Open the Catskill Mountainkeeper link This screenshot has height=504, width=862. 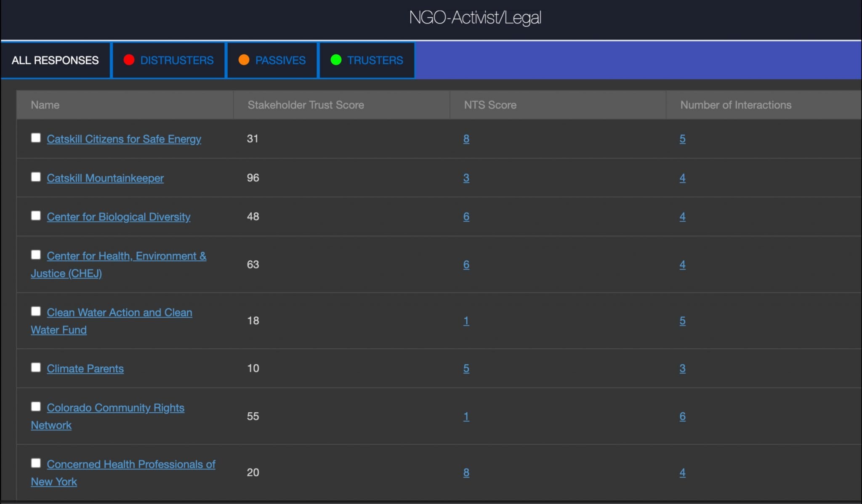click(x=105, y=178)
